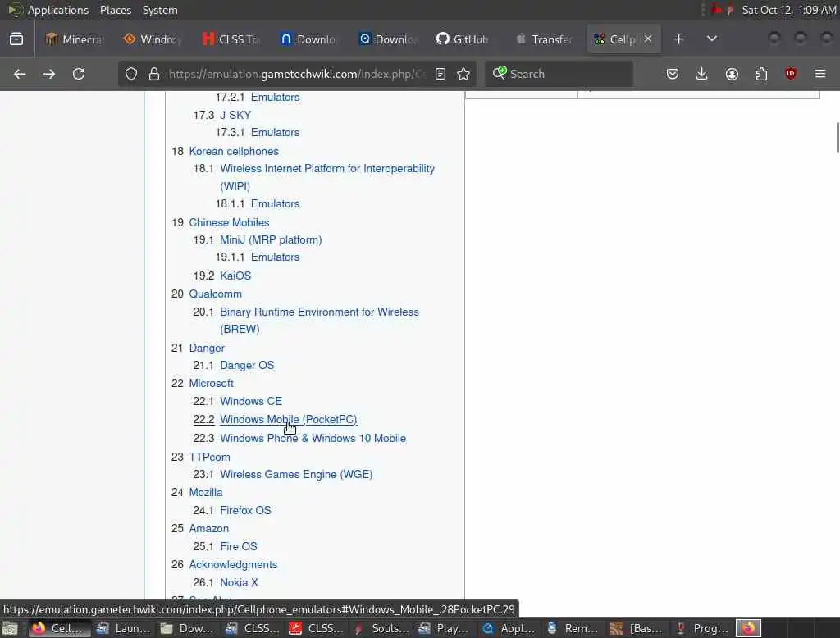Open Windows Mobile (PocketPC) link
This screenshot has width=840, height=638.
click(288, 419)
